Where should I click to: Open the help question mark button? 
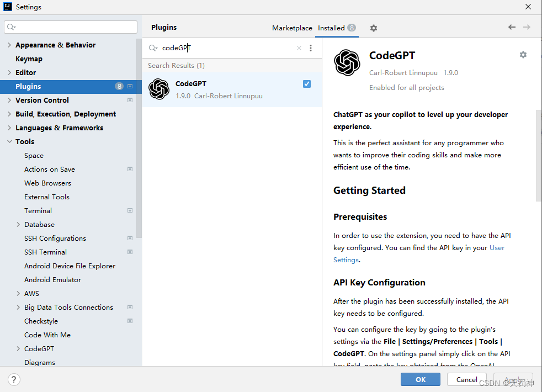14,379
